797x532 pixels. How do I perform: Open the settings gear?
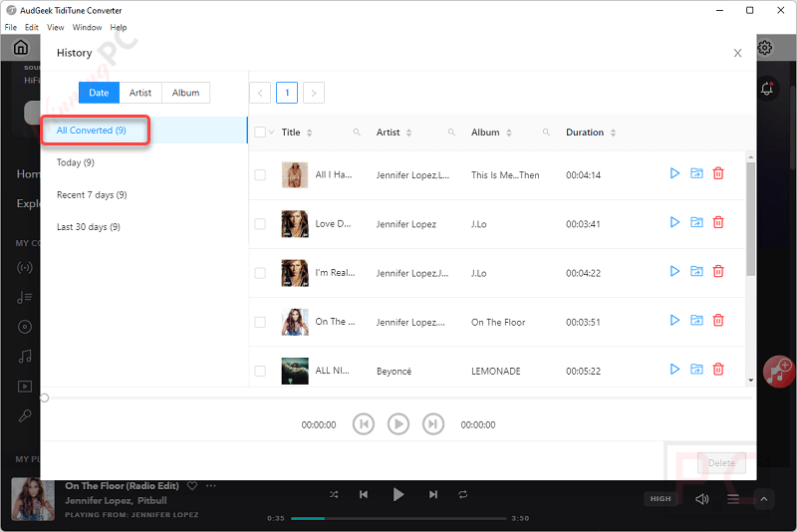click(765, 48)
